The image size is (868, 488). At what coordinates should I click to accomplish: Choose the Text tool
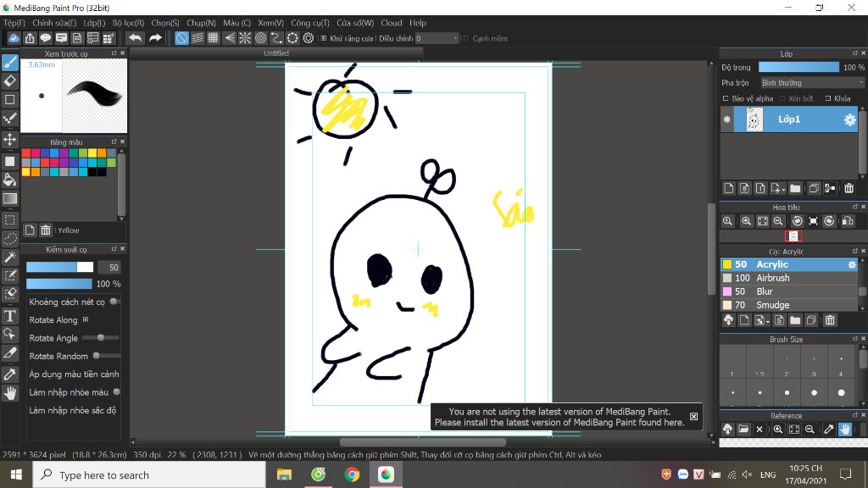10,315
